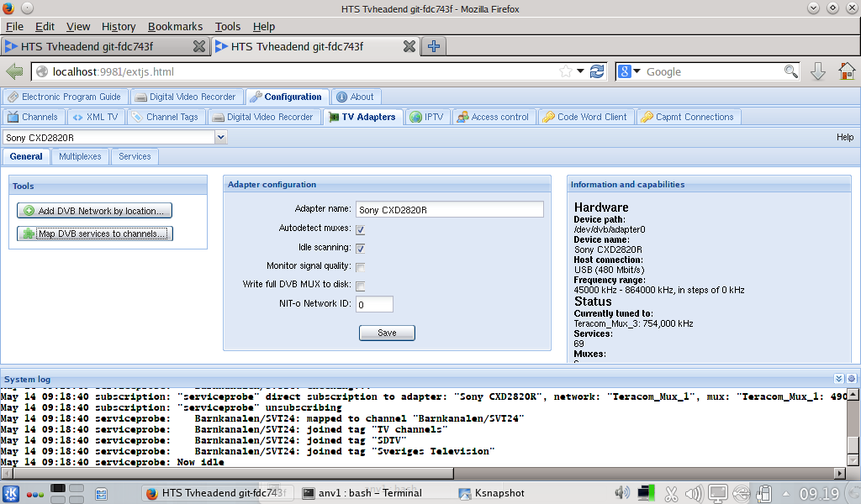Open the History menu
This screenshot has height=504, width=861.
click(x=119, y=26)
